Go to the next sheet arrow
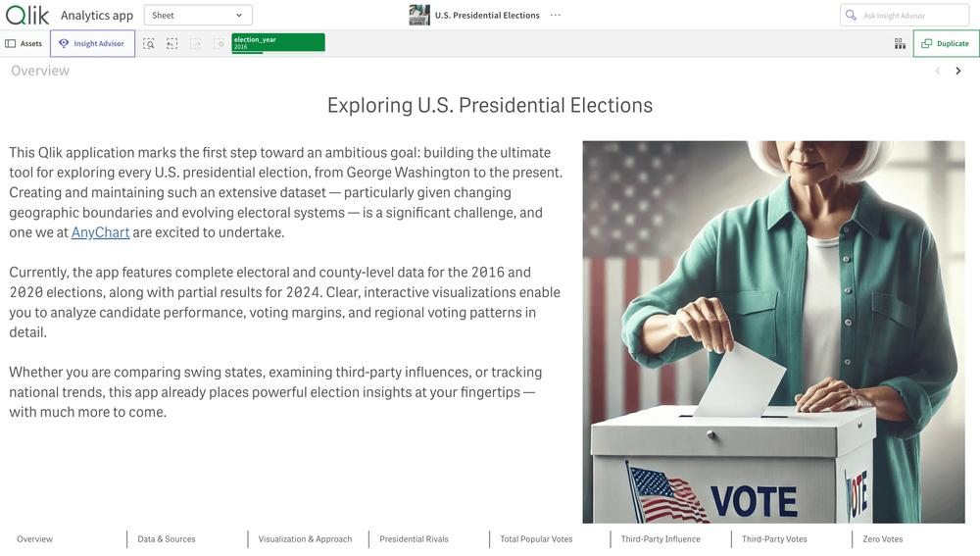The image size is (980, 556). pos(958,71)
